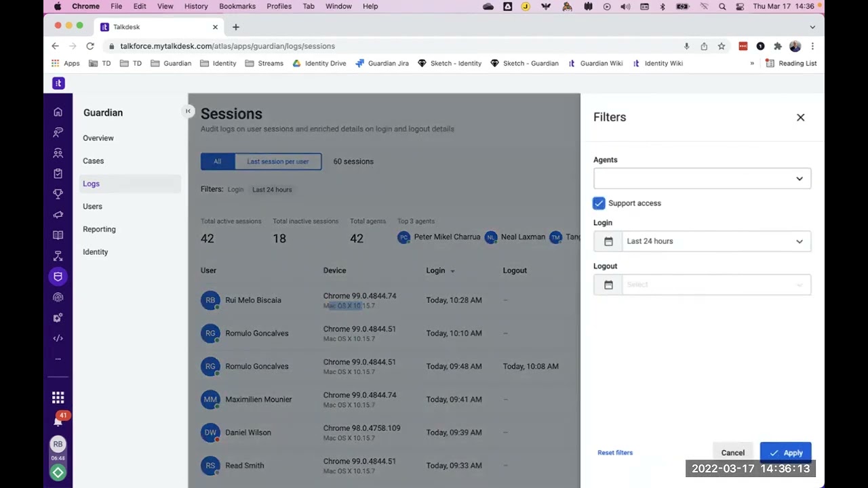Apply the selected filters
868x488 pixels.
point(785,453)
